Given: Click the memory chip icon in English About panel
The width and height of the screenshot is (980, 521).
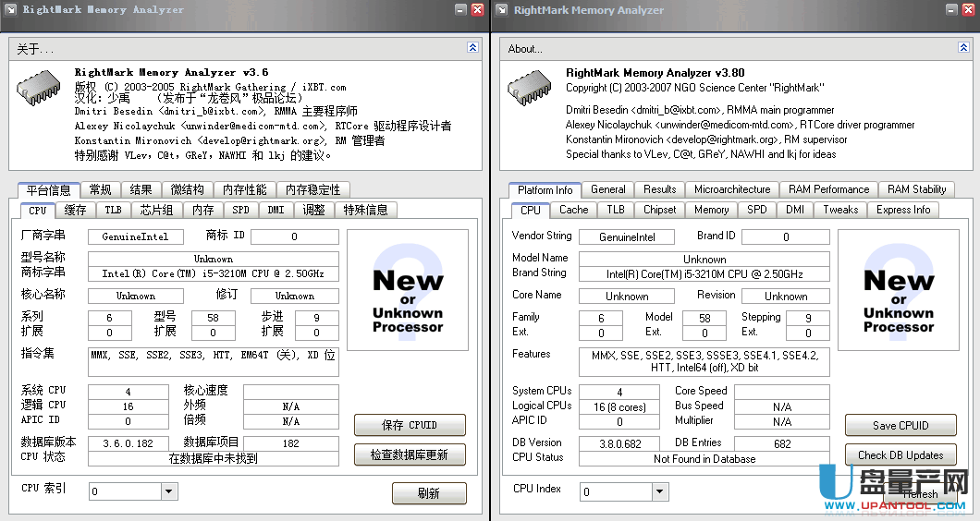Looking at the screenshot, I should point(528,87).
